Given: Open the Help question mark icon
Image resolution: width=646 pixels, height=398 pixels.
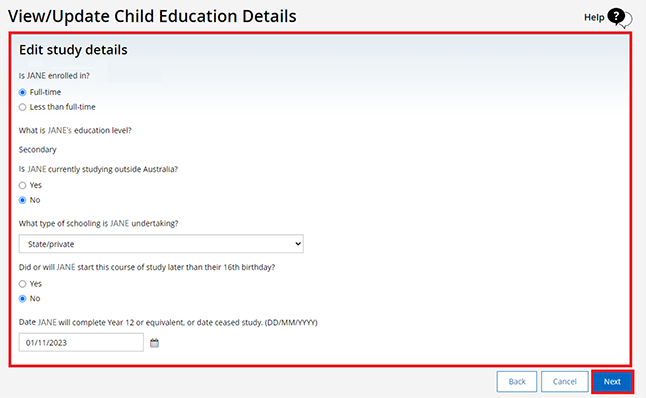Looking at the screenshot, I should tap(619, 18).
